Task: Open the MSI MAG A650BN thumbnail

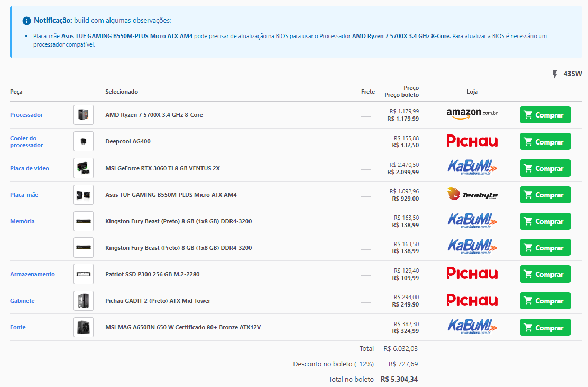Action: pyautogui.click(x=84, y=327)
